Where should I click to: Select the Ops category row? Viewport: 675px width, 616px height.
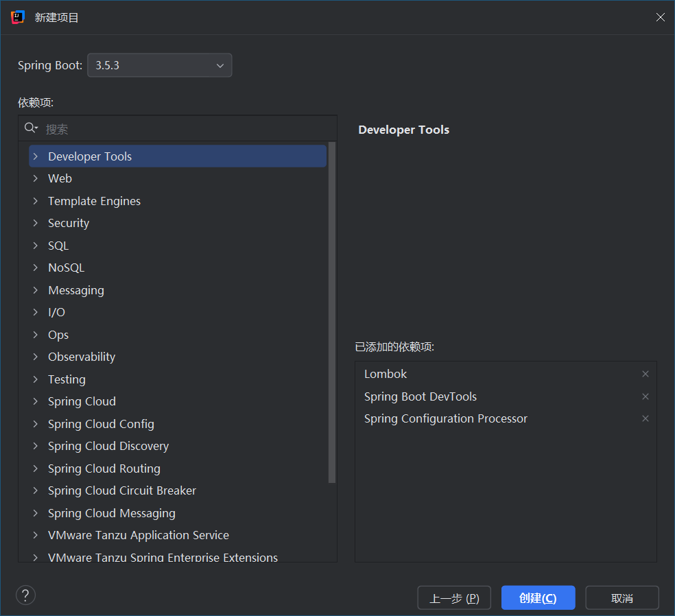pyautogui.click(x=178, y=335)
